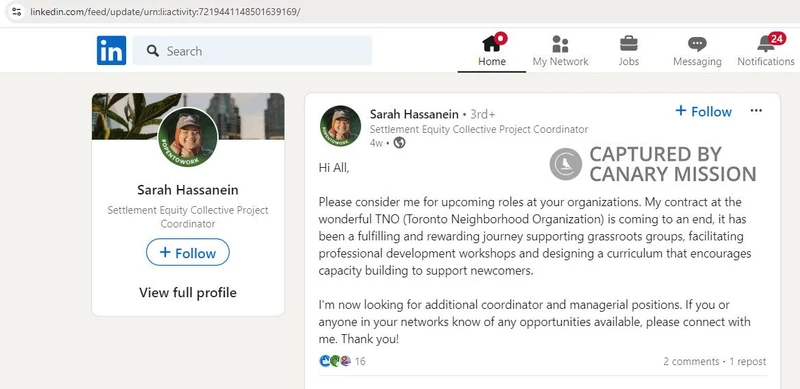Open the Messaging chat icon
This screenshot has height=389, width=800.
[x=697, y=44]
